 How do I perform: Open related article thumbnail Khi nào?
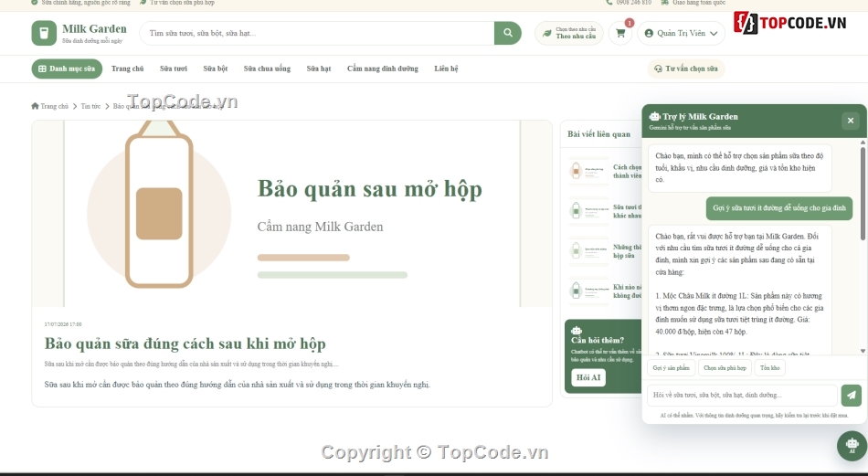click(x=588, y=291)
